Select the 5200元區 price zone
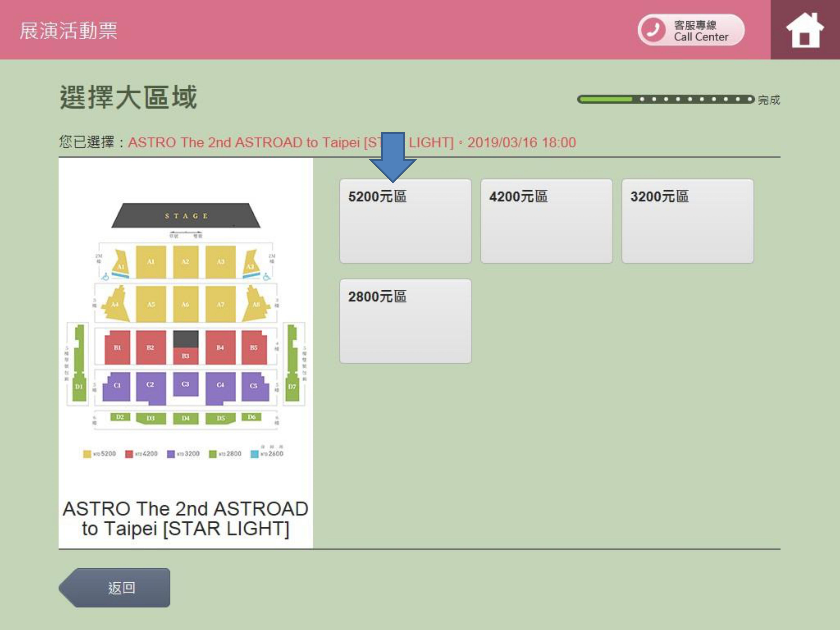The height and width of the screenshot is (630, 840). click(x=405, y=221)
